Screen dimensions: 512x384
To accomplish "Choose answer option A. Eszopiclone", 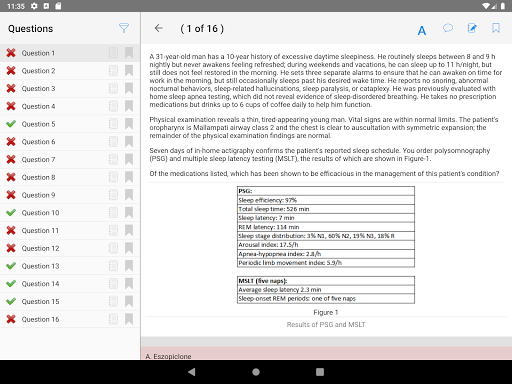I will (x=326, y=353).
